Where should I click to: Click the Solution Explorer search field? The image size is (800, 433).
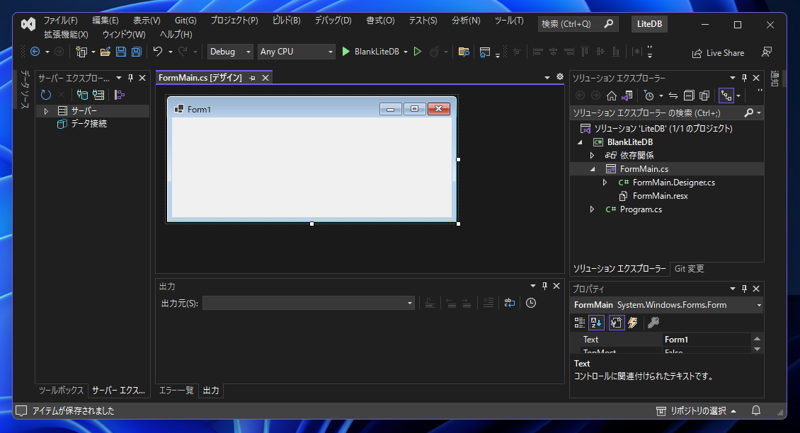coord(666,113)
